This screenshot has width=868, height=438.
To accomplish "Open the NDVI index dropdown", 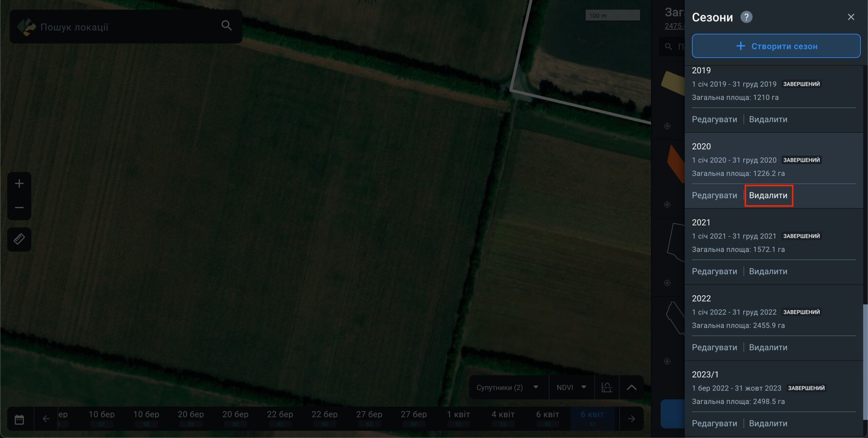I will tap(571, 387).
